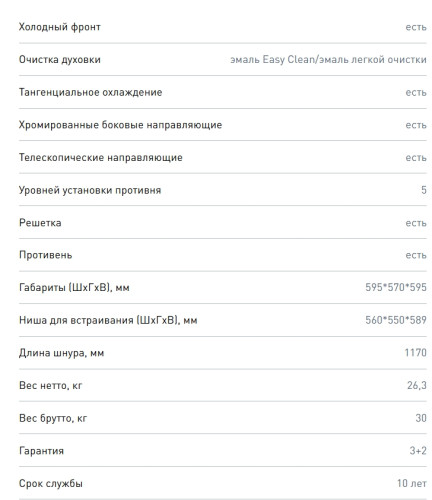Click the 'Решетка' label
432x500 pixels.
pos(40,223)
